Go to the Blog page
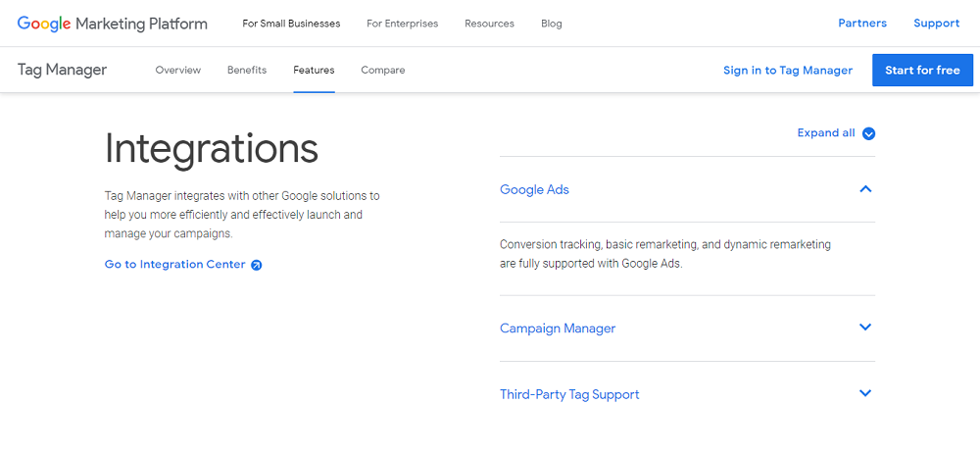The image size is (980, 454). tap(552, 24)
